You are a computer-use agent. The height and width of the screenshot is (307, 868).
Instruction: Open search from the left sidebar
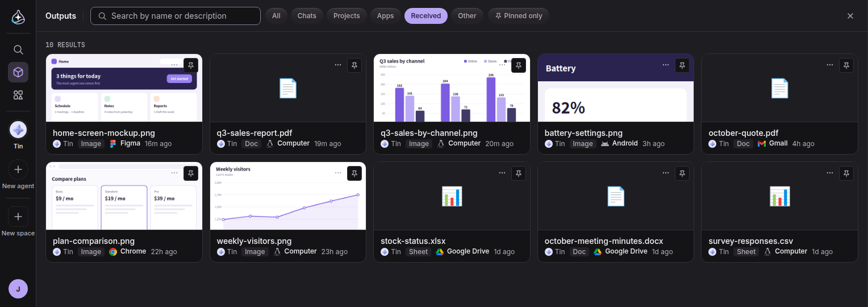tap(18, 49)
